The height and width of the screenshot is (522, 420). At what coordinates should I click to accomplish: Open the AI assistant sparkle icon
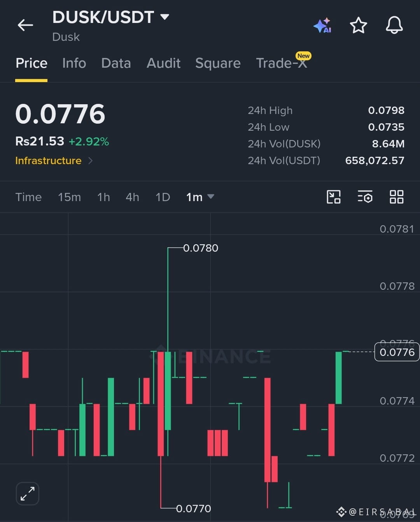(x=322, y=26)
